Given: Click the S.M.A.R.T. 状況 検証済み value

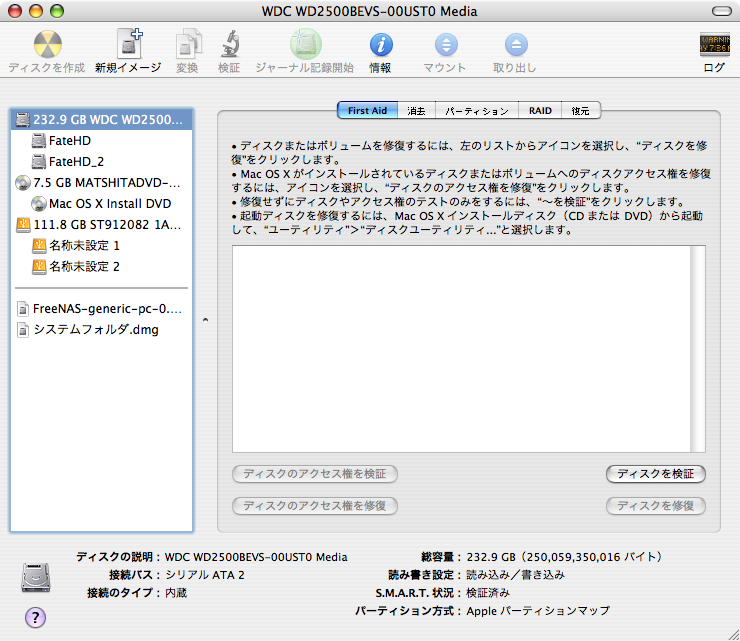Looking at the screenshot, I should (488, 593).
